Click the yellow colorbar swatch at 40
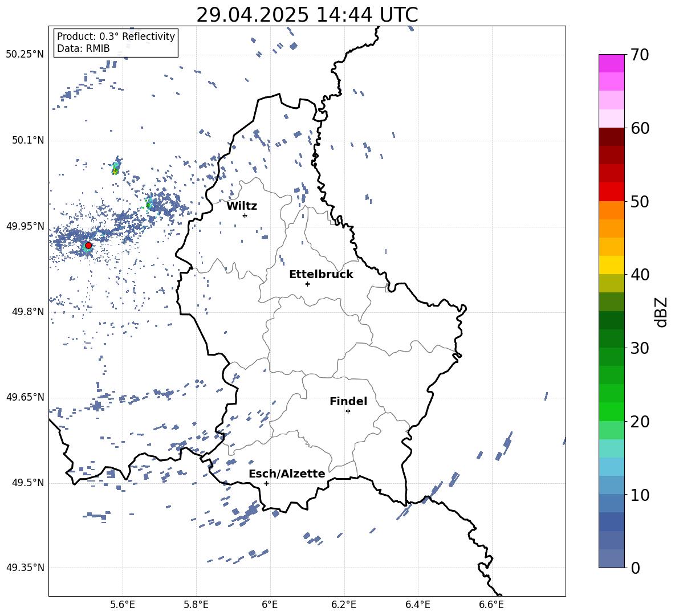Viewport: 675px width, 616px height. [x=612, y=266]
